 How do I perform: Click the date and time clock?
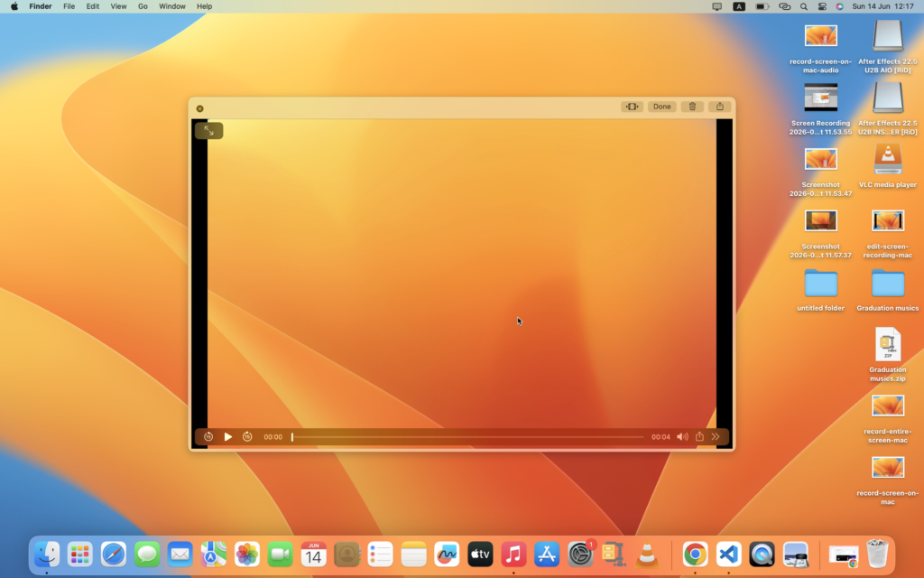pyautogui.click(x=882, y=6)
